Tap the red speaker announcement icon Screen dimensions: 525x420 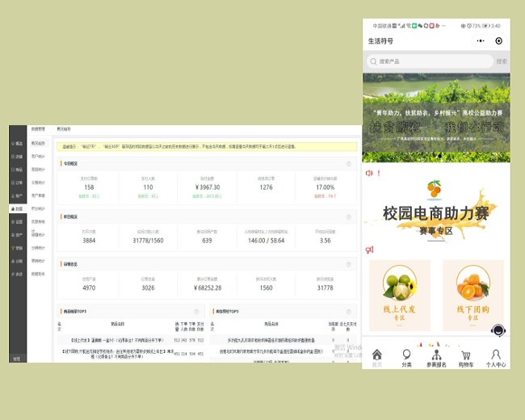click(370, 173)
